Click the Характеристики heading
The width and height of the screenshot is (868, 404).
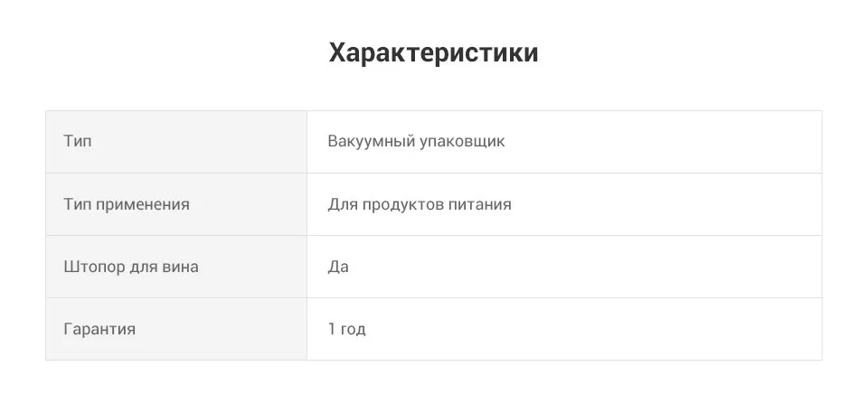tap(433, 53)
